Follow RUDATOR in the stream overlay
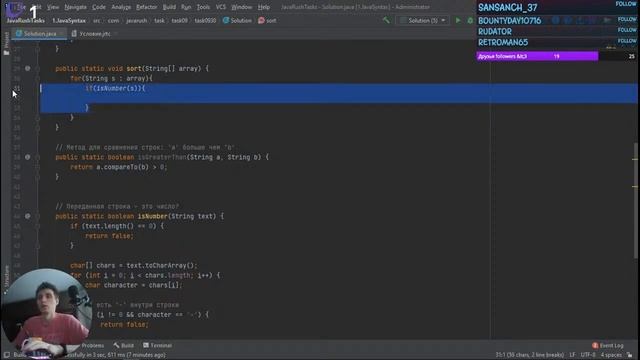This screenshot has height=360, width=640. pos(627,30)
